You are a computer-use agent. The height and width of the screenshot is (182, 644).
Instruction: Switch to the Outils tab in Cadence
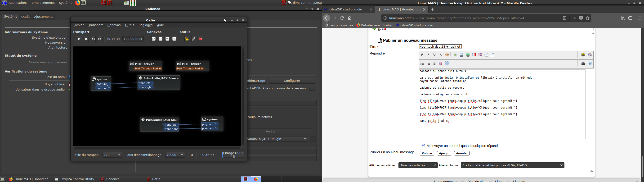26,17
